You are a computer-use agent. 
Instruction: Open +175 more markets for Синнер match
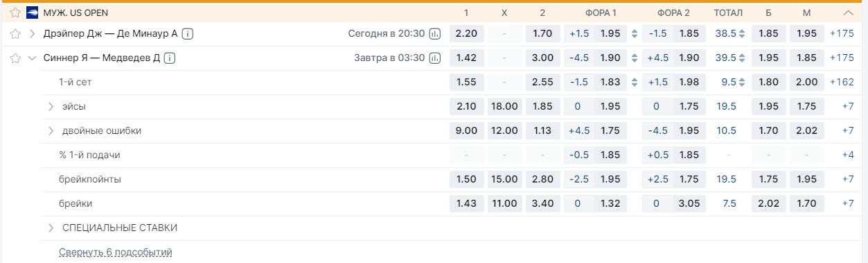tap(842, 58)
